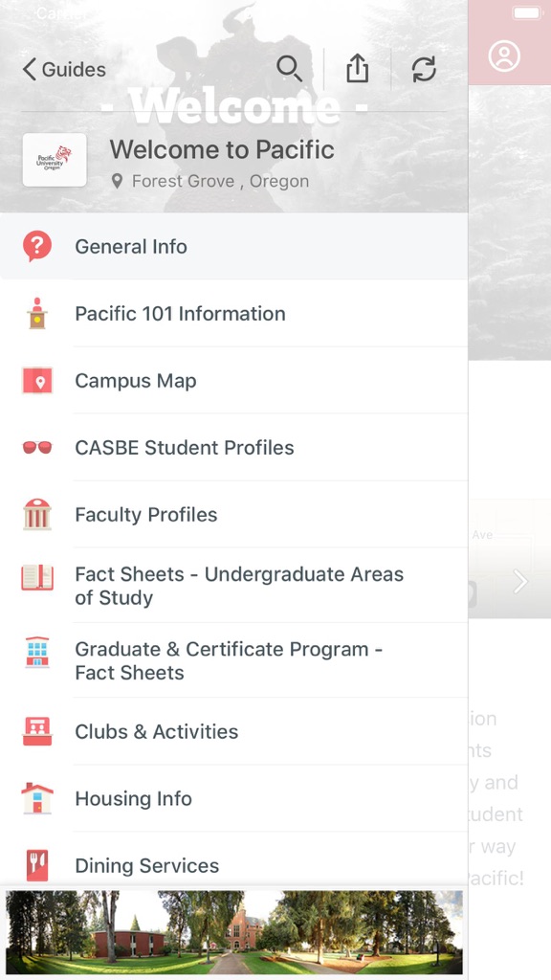This screenshot has width=551, height=980.
Task: Open Fact Sheets - Undergraduate Areas of Study
Action: click(233, 586)
